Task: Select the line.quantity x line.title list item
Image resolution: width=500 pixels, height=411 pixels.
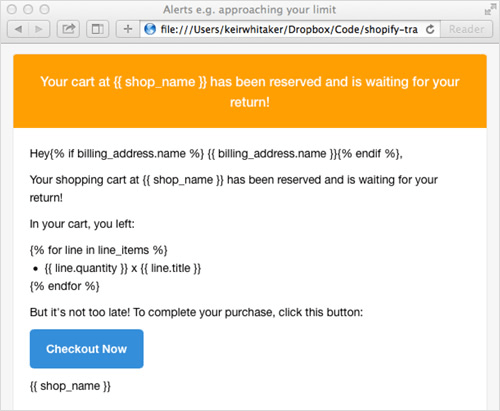Action: point(123,268)
